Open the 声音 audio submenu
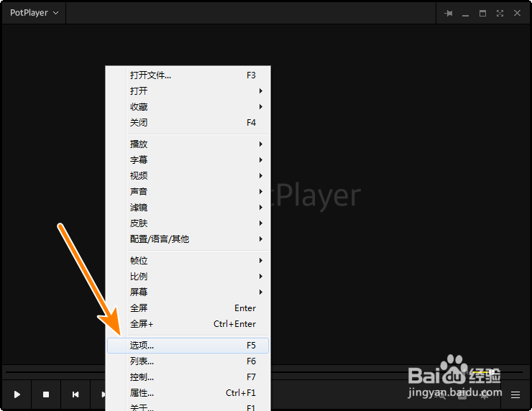 [x=188, y=192]
